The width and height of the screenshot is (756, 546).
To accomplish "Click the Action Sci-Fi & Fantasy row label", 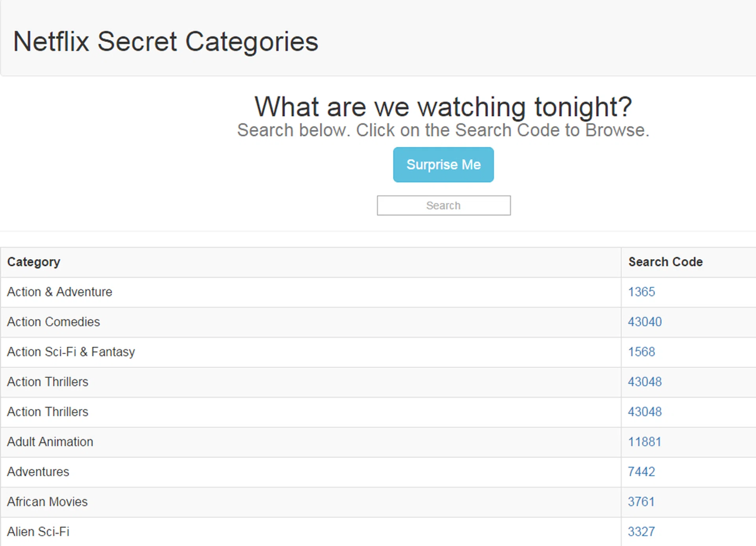I will pyautogui.click(x=71, y=352).
